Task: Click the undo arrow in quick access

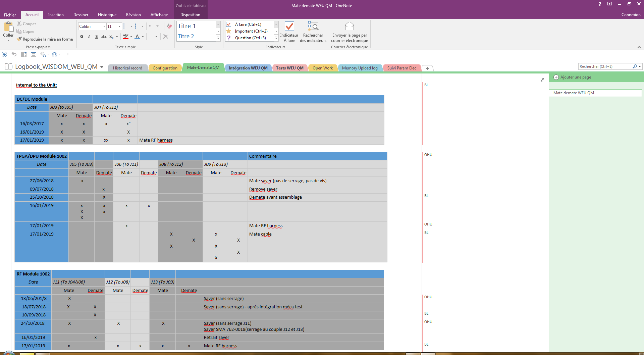Action: click(x=14, y=54)
